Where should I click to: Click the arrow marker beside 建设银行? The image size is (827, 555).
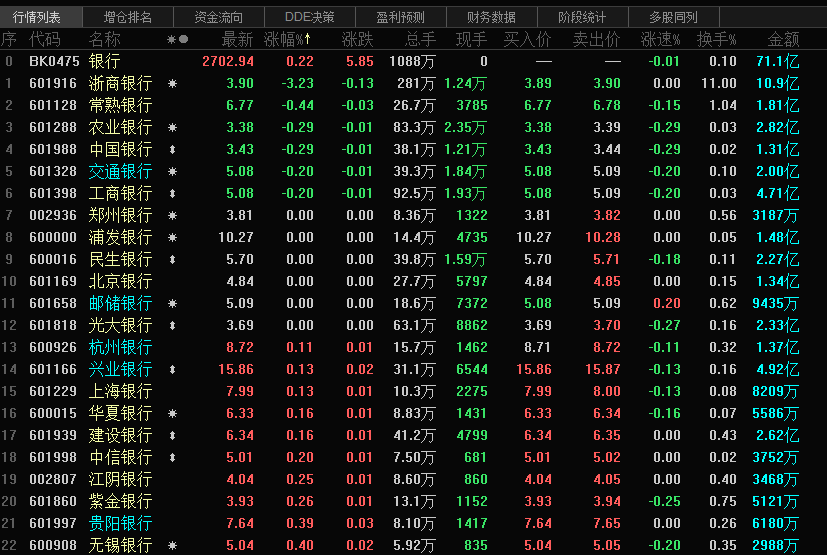tap(172, 436)
